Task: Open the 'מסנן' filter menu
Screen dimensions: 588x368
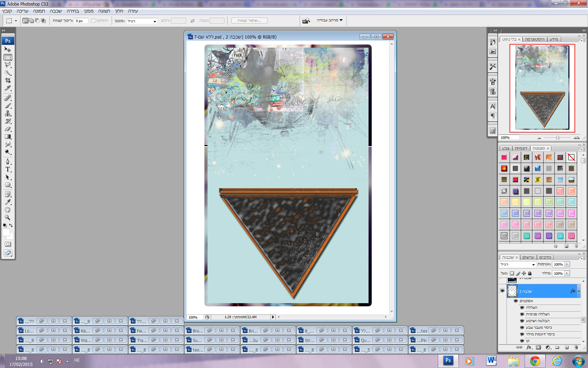Action: (89, 11)
